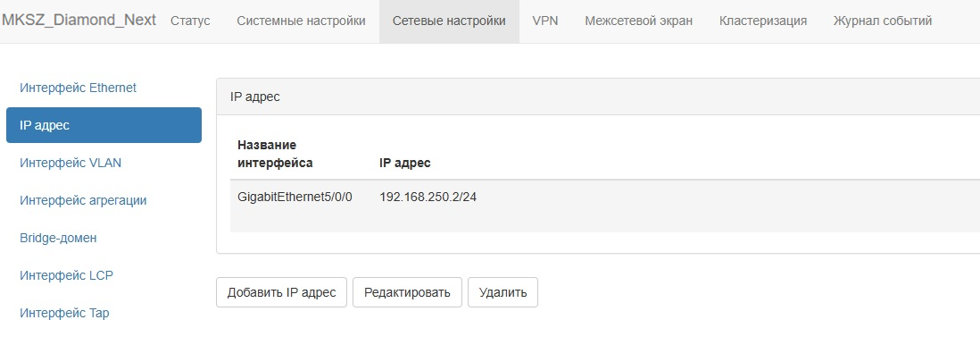Screen dimensions: 980x345
Task: Select IP адрес sidebar item
Action: click(104, 125)
